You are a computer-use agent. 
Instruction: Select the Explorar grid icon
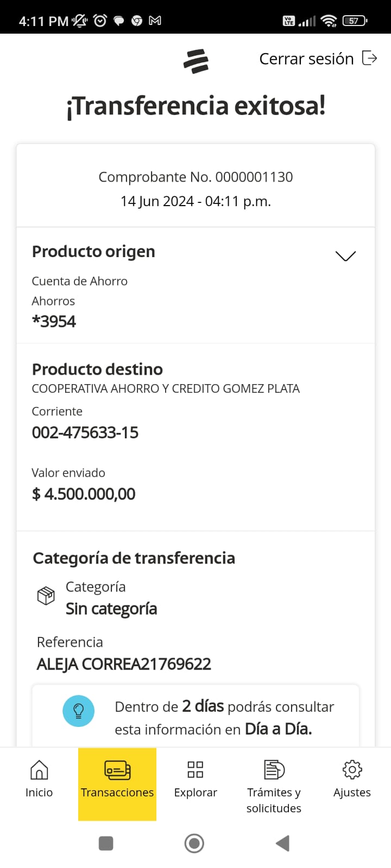point(195,769)
